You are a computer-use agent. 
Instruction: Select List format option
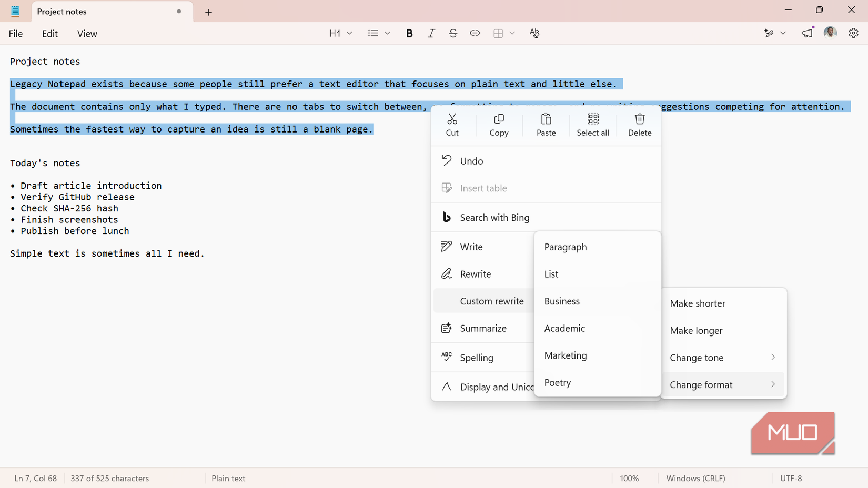tap(597, 274)
